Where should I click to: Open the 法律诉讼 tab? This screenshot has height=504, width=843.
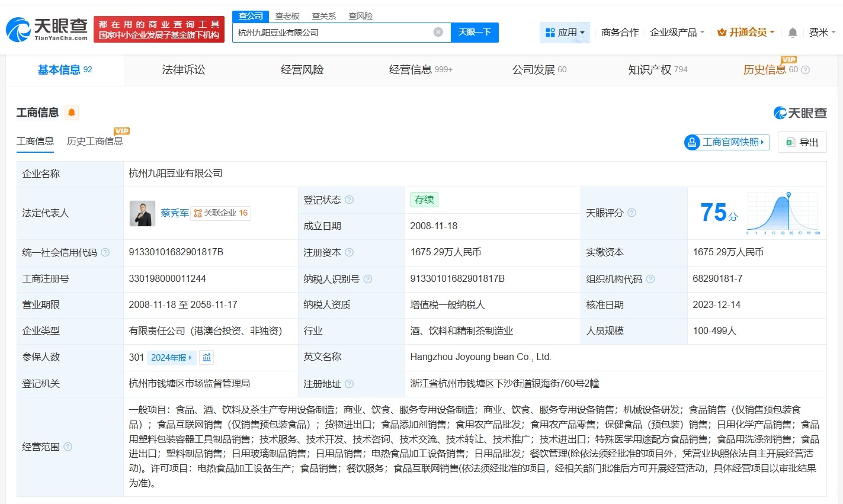click(x=183, y=69)
